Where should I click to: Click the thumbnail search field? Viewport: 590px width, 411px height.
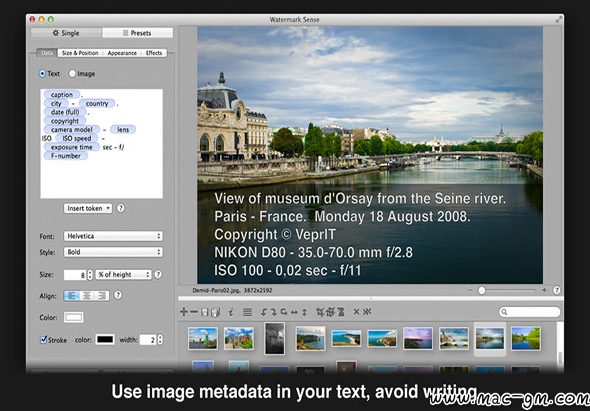click(x=530, y=312)
